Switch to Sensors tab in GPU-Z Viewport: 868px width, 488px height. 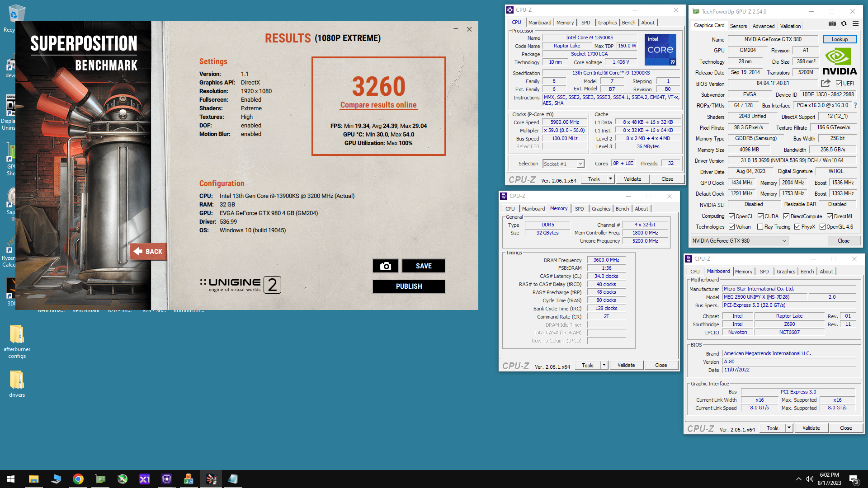738,26
